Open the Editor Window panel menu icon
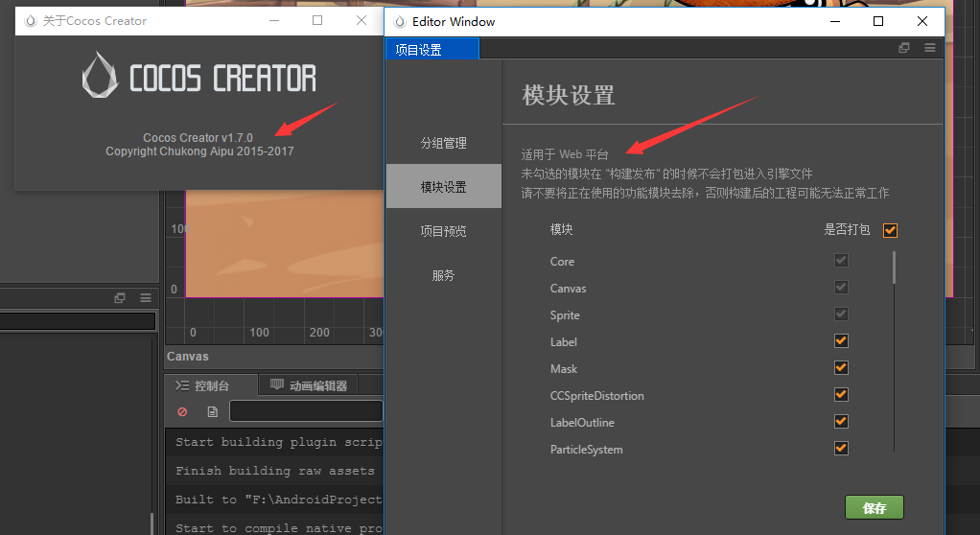980x535 pixels. [x=930, y=48]
